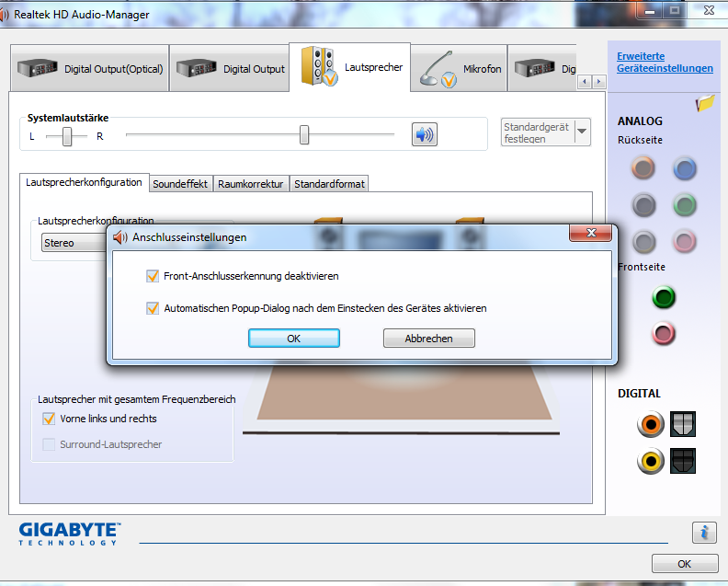Screen dimensions: 728x586
Task: Click the yellow digital coaxial connector
Action: [x=651, y=461]
